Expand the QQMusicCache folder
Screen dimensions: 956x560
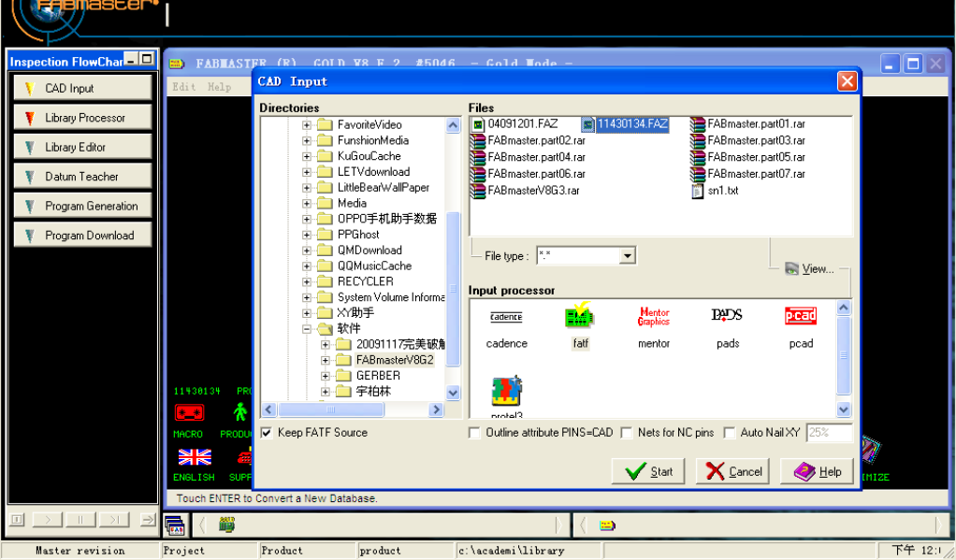click(x=307, y=266)
